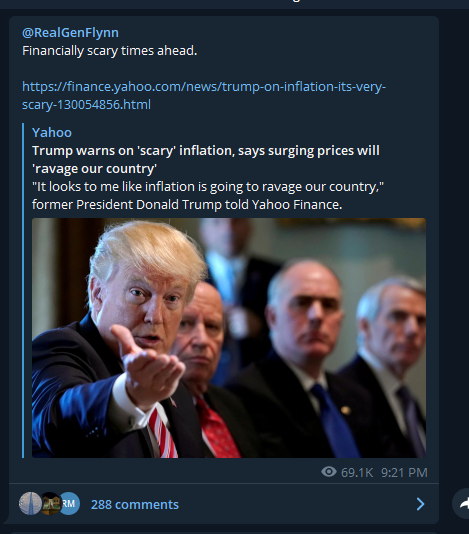Click the first commenter avatar with tower image
469x534 pixels.
tap(30, 503)
